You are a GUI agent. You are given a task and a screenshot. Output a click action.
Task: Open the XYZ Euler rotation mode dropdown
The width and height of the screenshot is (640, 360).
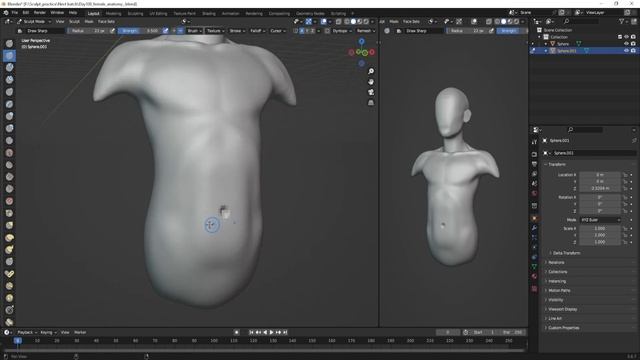[x=600, y=220]
